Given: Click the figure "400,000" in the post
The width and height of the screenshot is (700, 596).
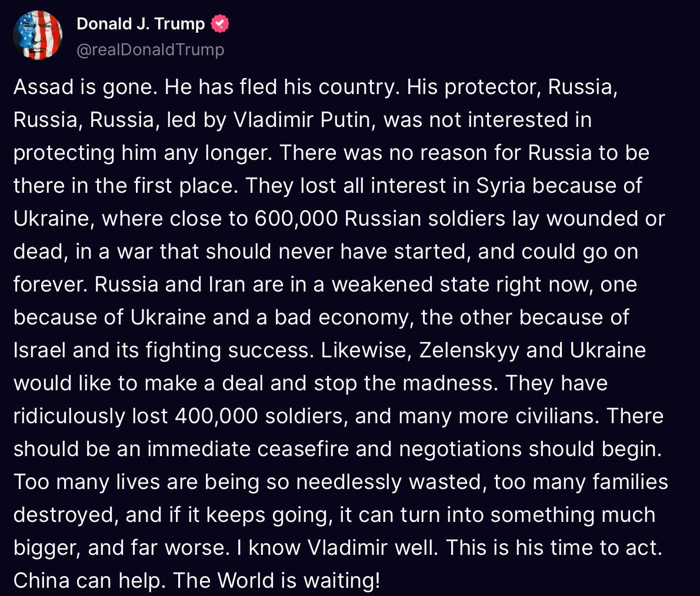Looking at the screenshot, I should [216, 416].
